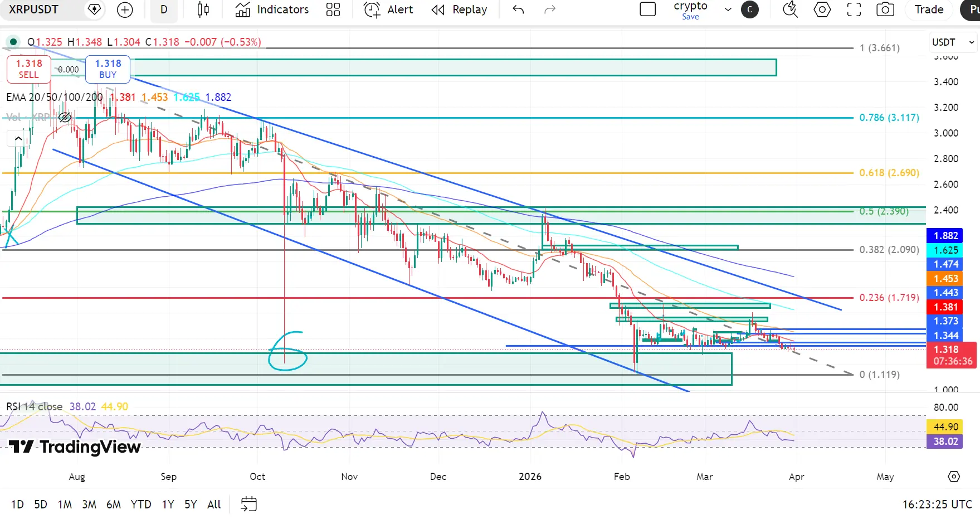Enter fullscreen mode

(854, 9)
